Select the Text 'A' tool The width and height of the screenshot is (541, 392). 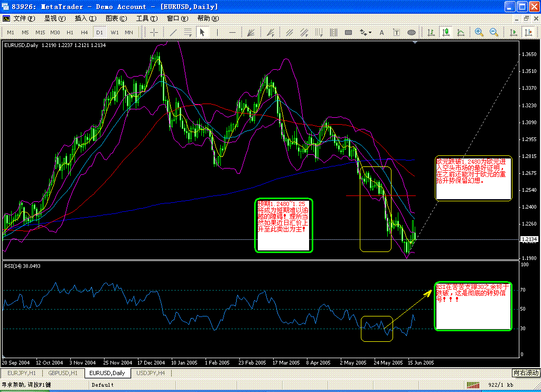point(381,32)
